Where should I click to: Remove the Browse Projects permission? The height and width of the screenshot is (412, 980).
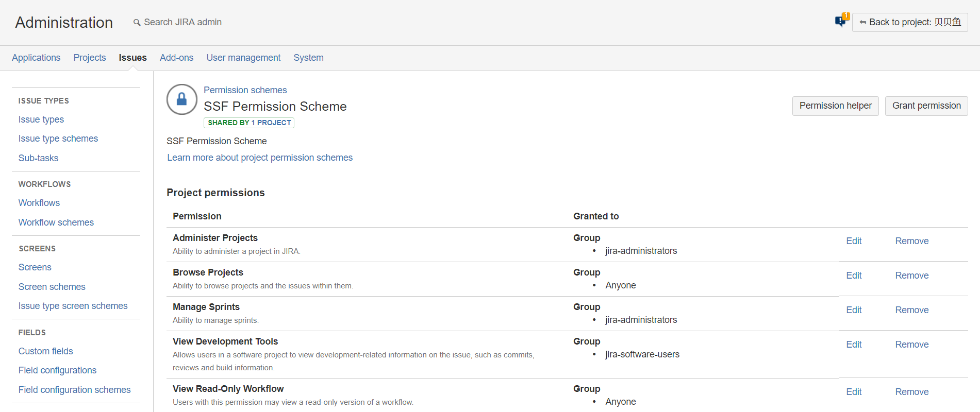911,276
